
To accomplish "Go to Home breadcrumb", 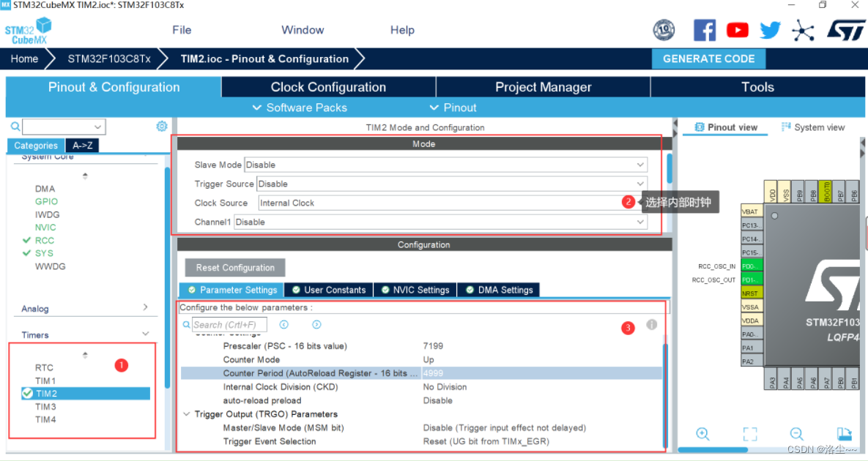I will (24, 59).
